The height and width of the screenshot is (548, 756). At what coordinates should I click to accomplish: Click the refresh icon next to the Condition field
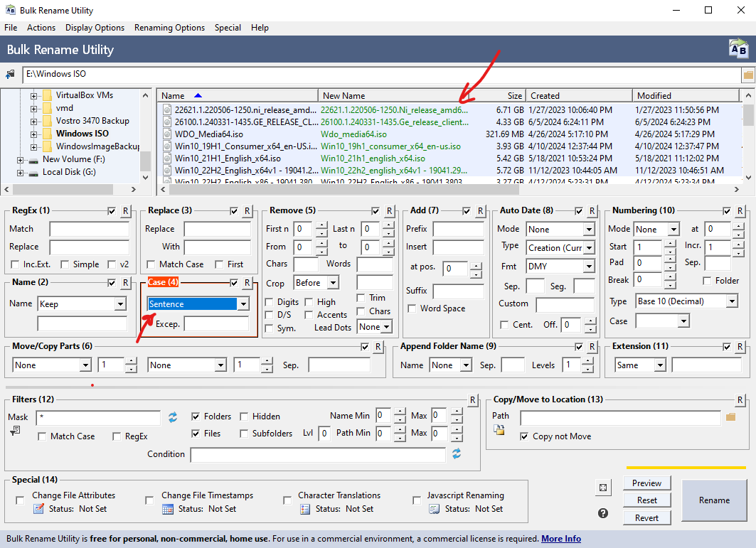pos(456,453)
